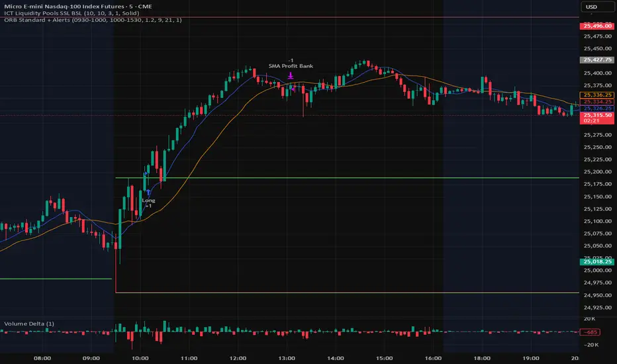This screenshot has width=617, height=364.
Task: Click the 25,100.00 price scale tick
Action: coord(597,221)
